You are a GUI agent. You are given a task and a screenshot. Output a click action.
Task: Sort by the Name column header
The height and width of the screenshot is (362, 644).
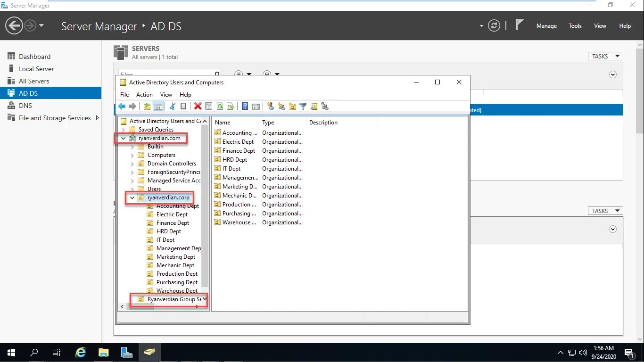tap(235, 123)
